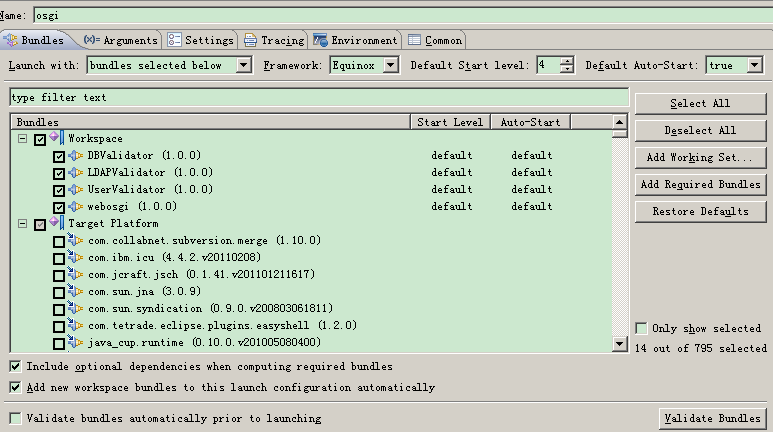The width and height of the screenshot is (773, 432).
Task: Click the com.sun.syndication plug-in icon
Action: [x=75, y=308]
